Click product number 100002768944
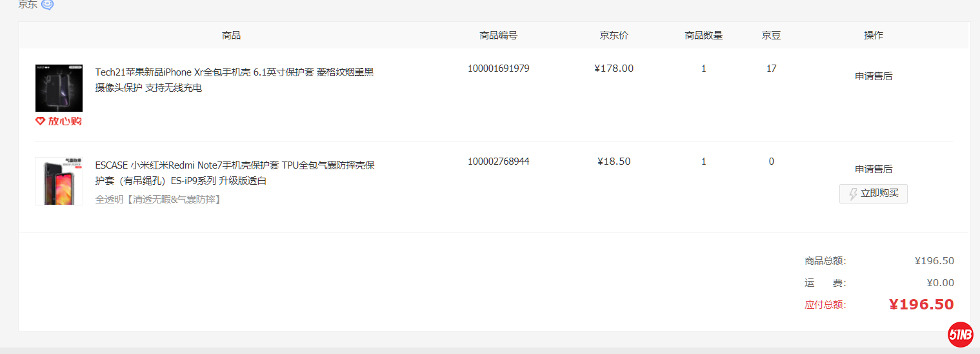 click(x=498, y=161)
